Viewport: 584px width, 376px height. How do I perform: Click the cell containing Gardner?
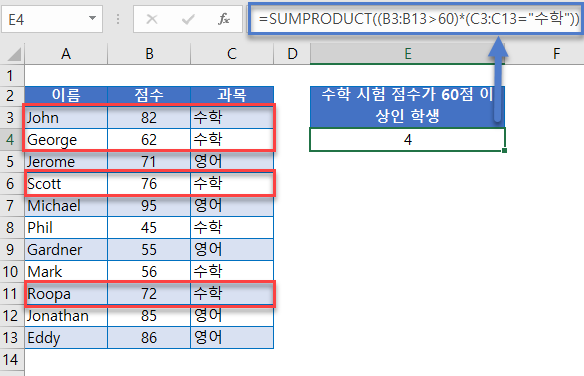[x=66, y=249]
